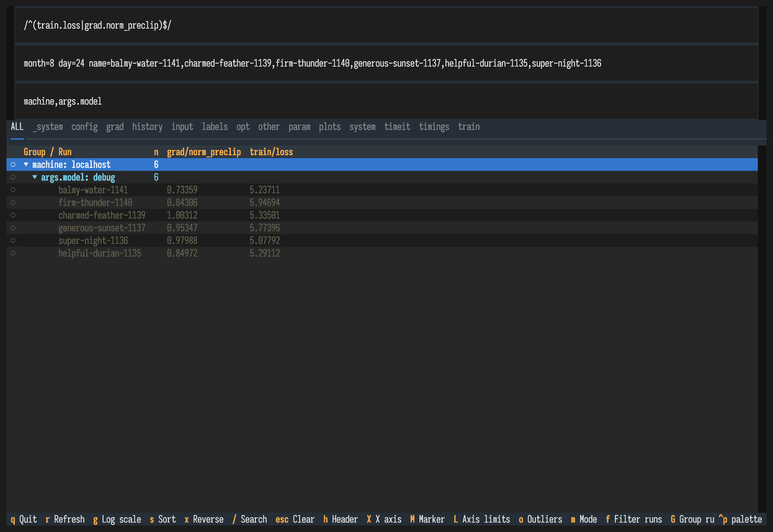This screenshot has height=532, width=773.
Task: Switch to the timeit tab
Action: [397, 127]
